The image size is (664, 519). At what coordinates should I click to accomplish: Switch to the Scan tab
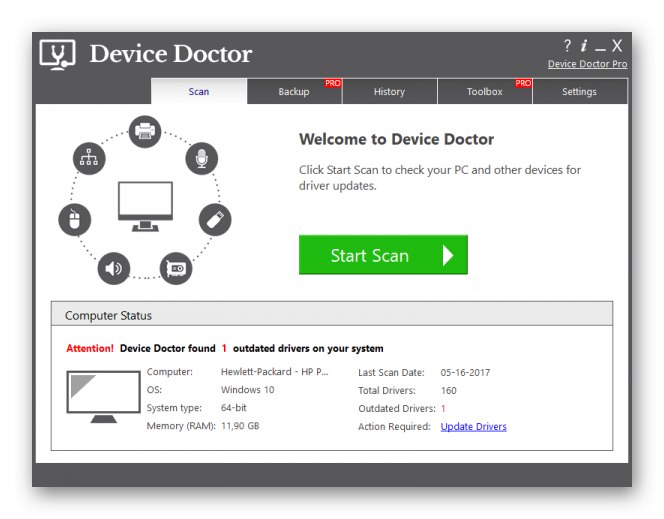pyautogui.click(x=199, y=91)
